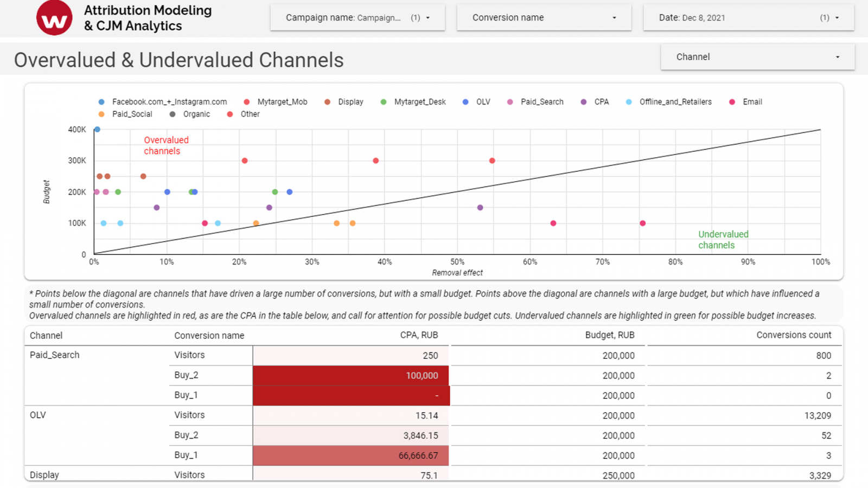Screen dimensions: 868x488
Task: Click the Channel table column header
Action: click(x=46, y=336)
